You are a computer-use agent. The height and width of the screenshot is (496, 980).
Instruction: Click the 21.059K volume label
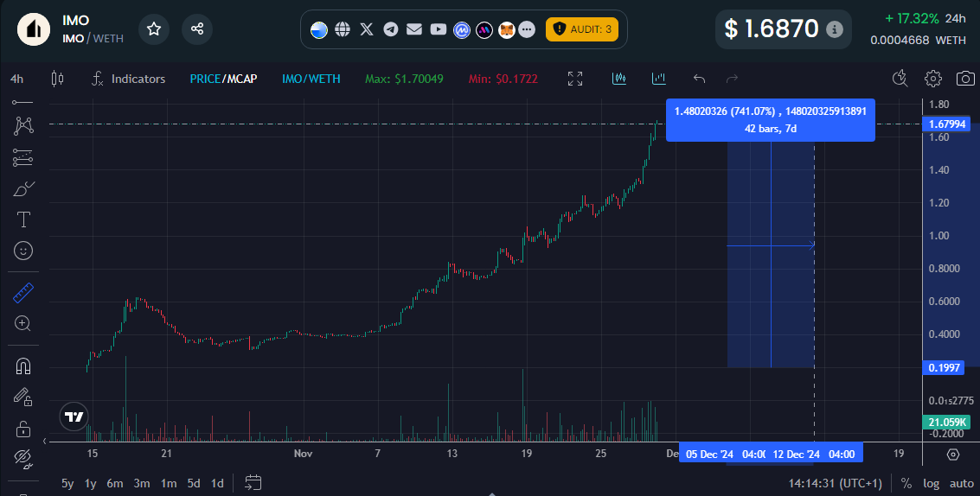pyautogui.click(x=947, y=423)
